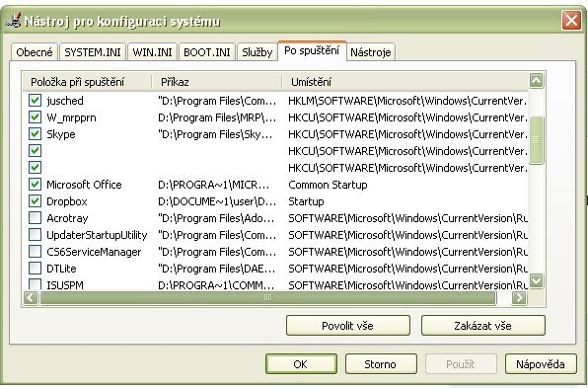The height and width of the screenshot is (389, 588).
Task: Check the UpdaterStartupUtility item
Action: 35,234
